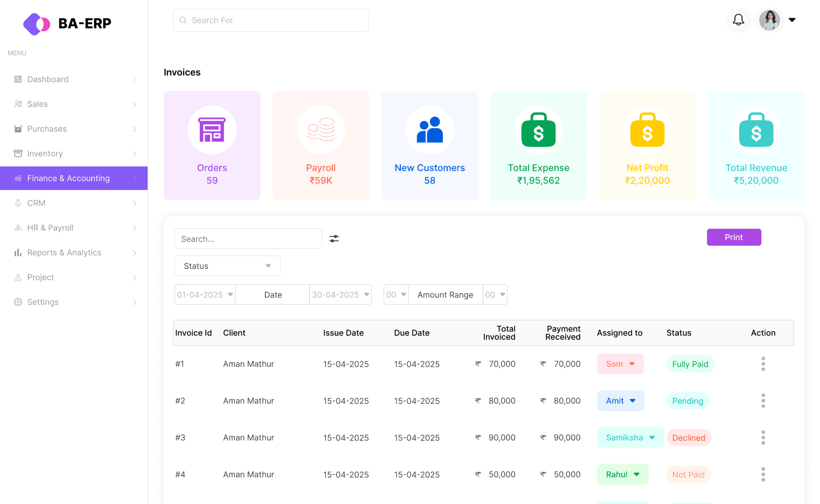The width and height of the screenshot is (820, 504).
Task: Click the Fully Paid status badge
Action: click(690, 364)
